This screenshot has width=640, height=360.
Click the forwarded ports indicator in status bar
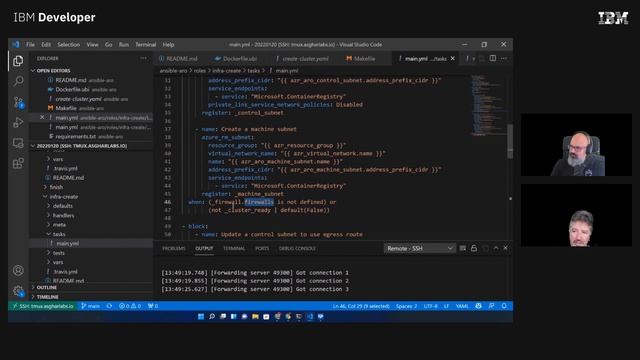pyautogui.click(x=153, y=306)
